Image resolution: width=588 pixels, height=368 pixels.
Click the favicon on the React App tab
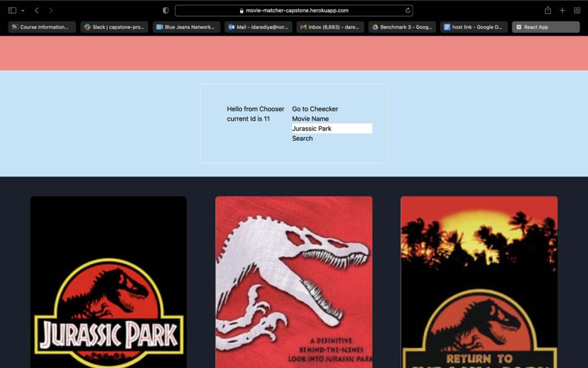point(519,27)
